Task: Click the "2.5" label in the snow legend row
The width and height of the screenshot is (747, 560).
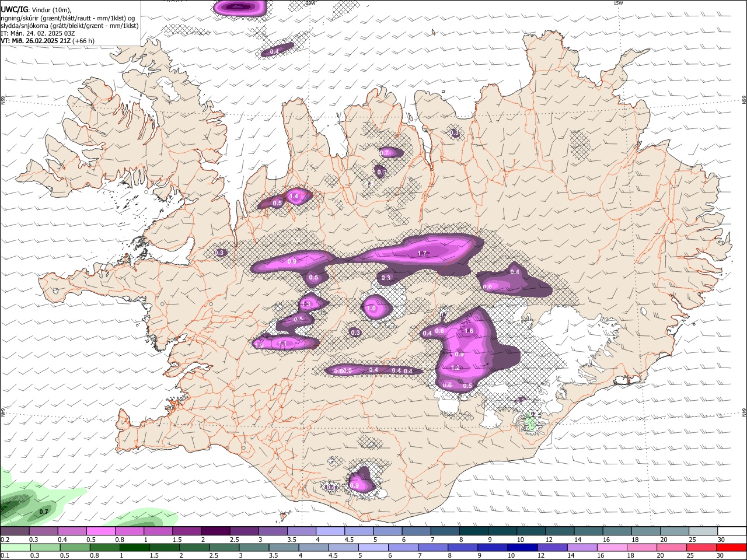Action: [x=235, y=540]
